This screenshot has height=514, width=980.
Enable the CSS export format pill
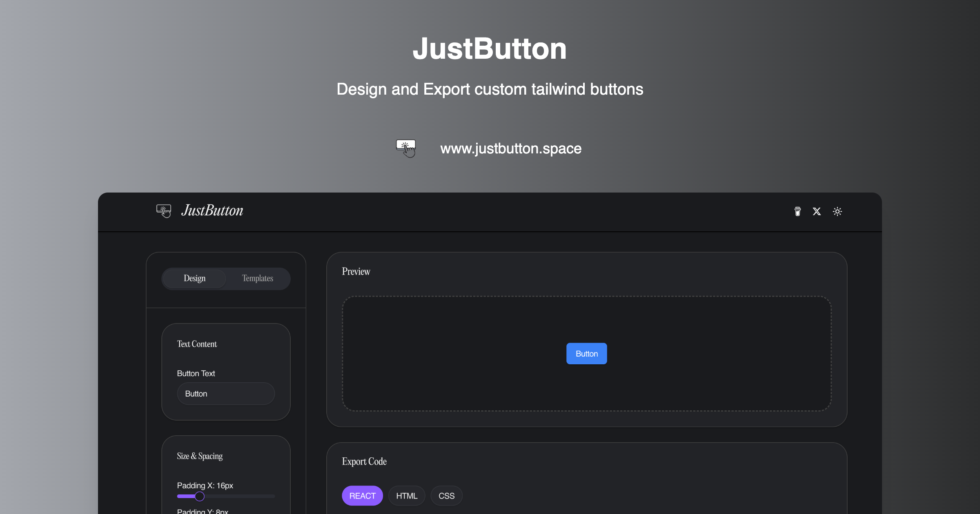pyautogui.click(x=446, y=495)
